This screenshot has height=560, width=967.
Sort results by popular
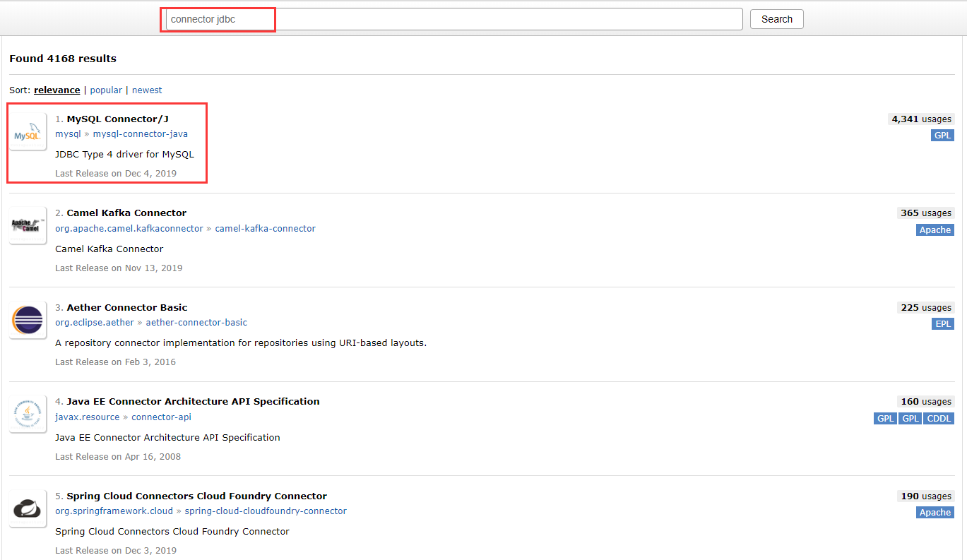106,90
